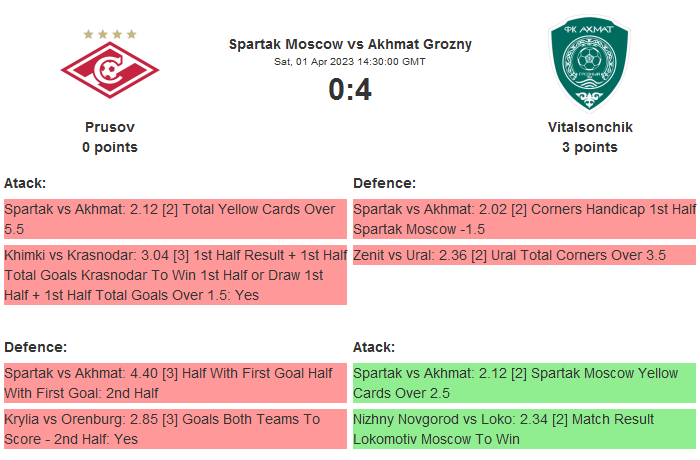Click Vitalsonchik's top-right Defence heading
Screen dimensions: 700x460
click(384, 183)
